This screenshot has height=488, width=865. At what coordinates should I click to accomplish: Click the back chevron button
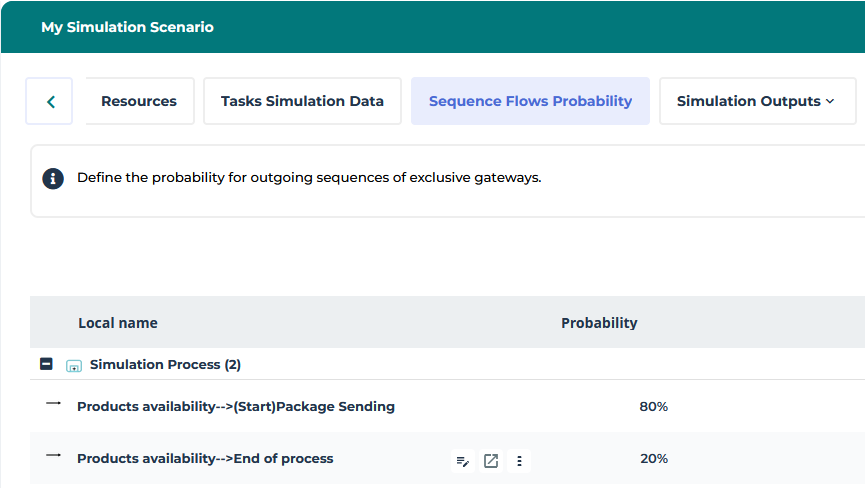pos(50,101)
